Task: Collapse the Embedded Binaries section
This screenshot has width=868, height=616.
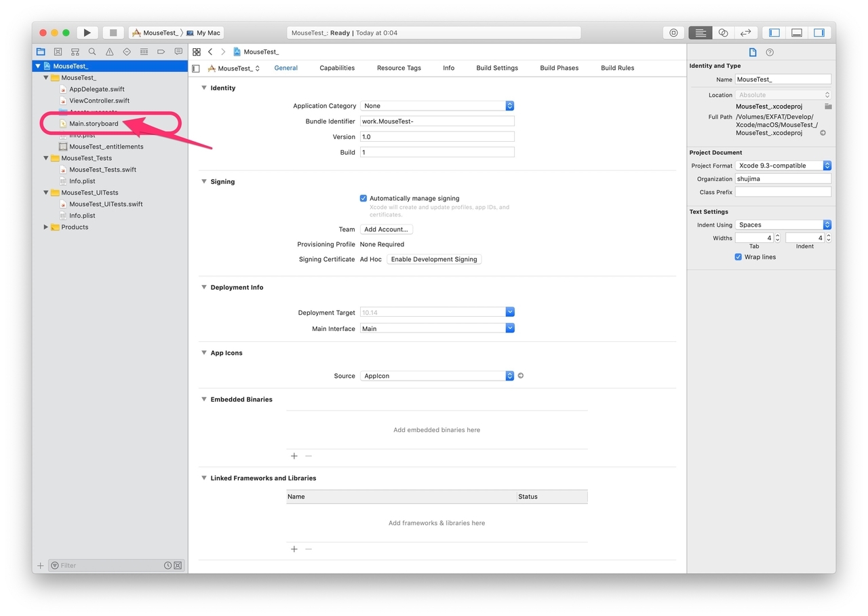Action: 203,400
